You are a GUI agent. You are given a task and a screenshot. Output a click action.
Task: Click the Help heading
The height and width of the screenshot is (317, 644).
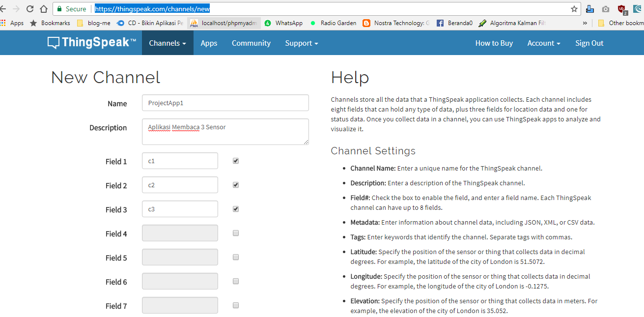coord(350,77)
